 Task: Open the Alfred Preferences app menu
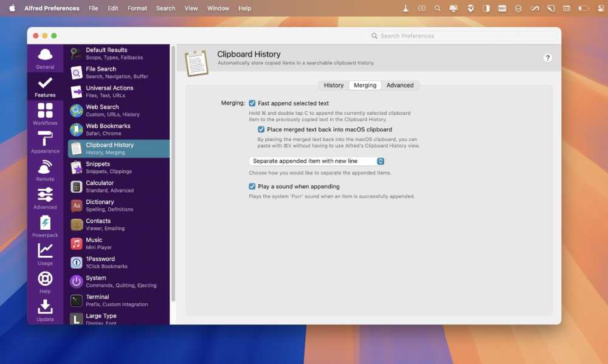pos(52,8)
